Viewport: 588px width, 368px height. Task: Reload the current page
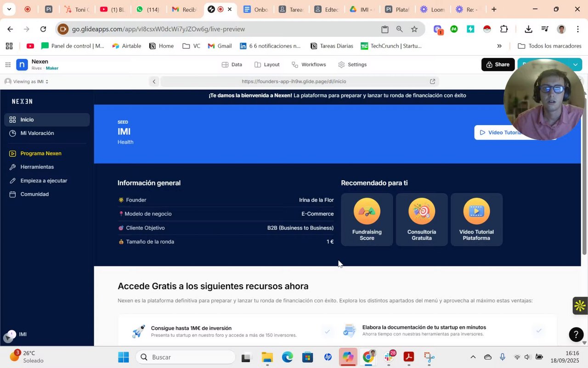pyautogui.click(x=43, y=29)
